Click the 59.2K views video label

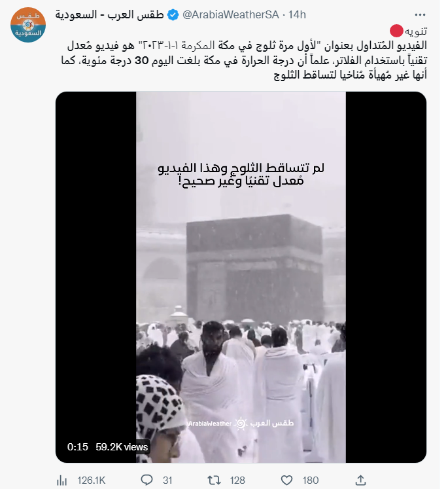[122, 447]
